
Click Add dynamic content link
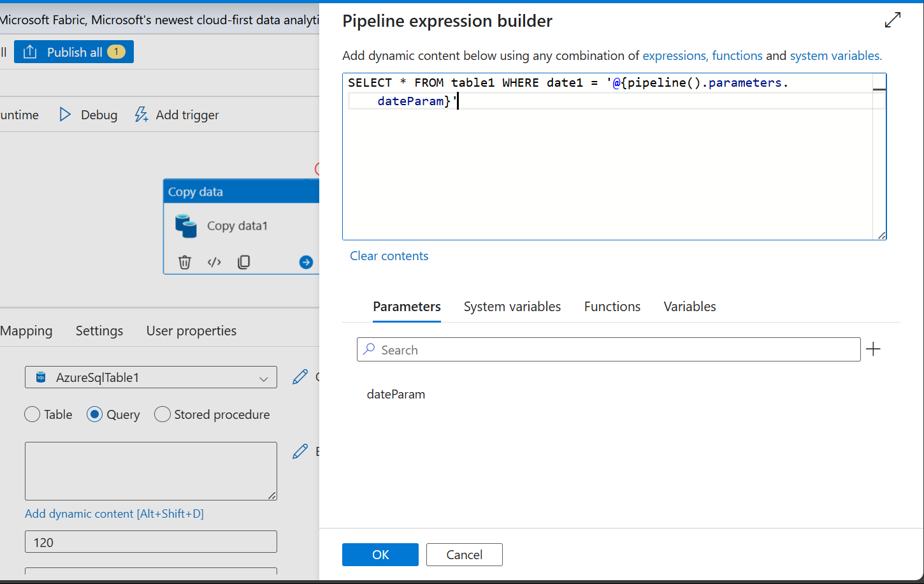[114, 513]
